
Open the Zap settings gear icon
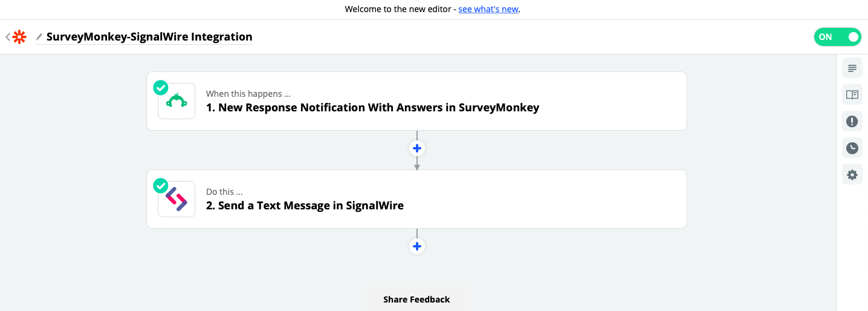click(852, 174)
